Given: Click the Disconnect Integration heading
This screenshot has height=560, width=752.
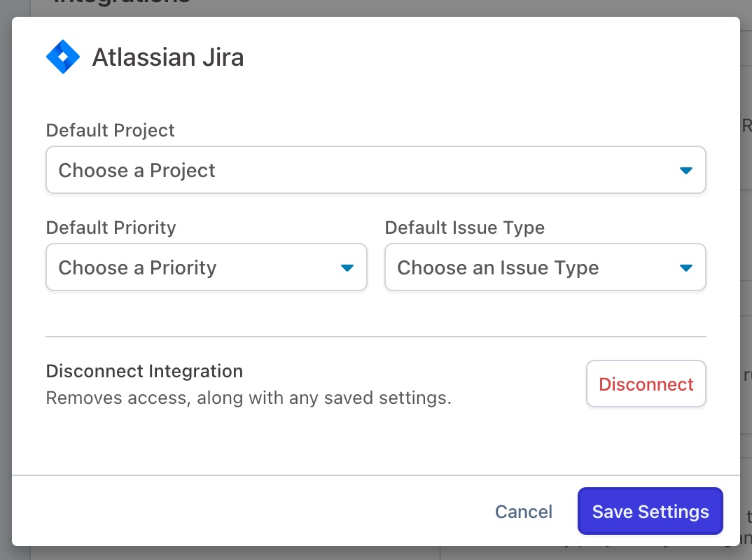Looking at the screenshot, I should pyautogui.click(x=144, y=371).
